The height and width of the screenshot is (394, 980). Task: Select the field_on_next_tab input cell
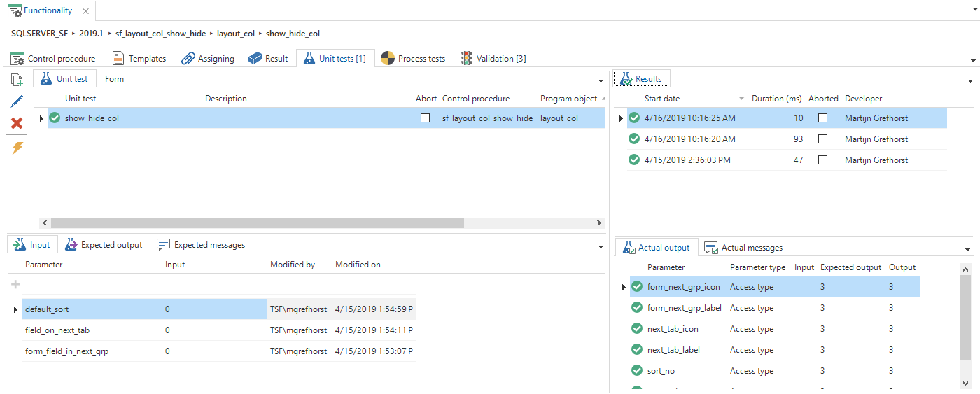click(213, 330)
